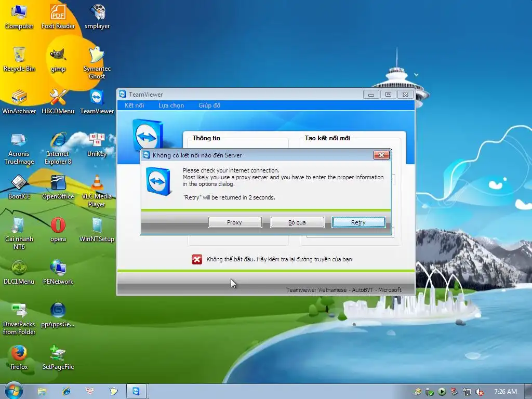Viewport: 532px width, 399px height.
Task: Click the Symantec Ghost taskbar icon
Action: pyautogui.click(x=113, y=392)
